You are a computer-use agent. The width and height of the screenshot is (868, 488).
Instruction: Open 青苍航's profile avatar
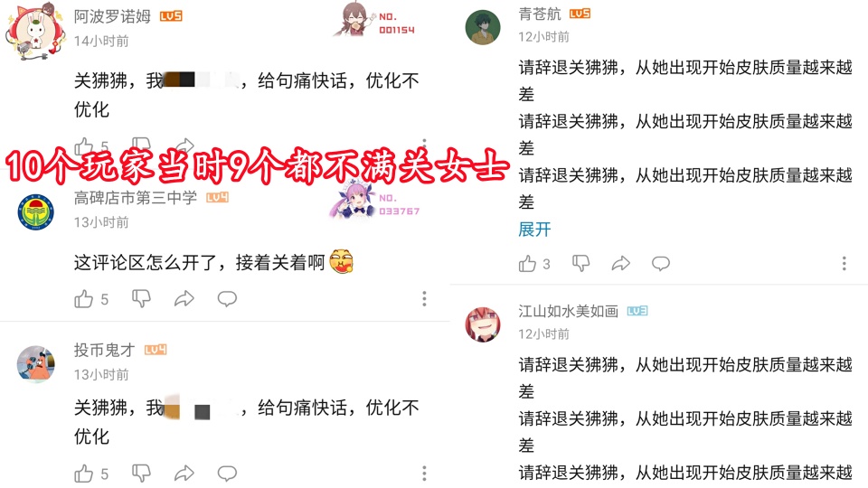click(x=483, y=28)
